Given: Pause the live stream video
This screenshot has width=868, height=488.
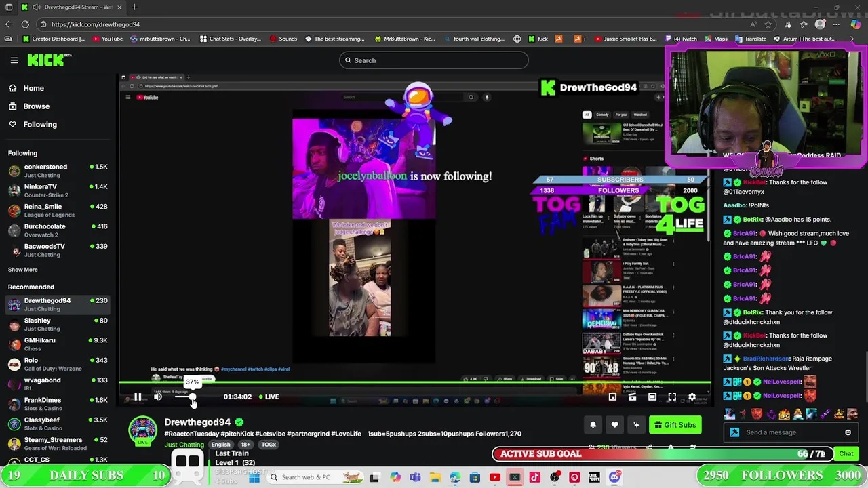Looking at the screenshot, I should point(137,397).
